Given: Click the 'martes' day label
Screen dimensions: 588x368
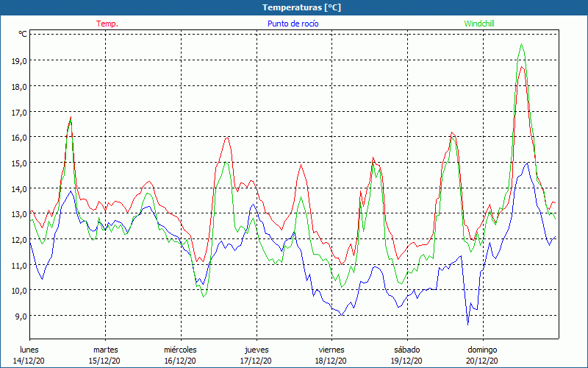Looking at the screenshot, I should click(105, 350).
